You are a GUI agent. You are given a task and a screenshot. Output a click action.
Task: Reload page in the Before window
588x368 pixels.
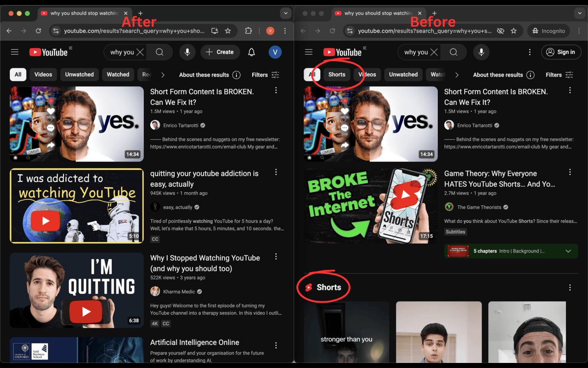point(333,31)
